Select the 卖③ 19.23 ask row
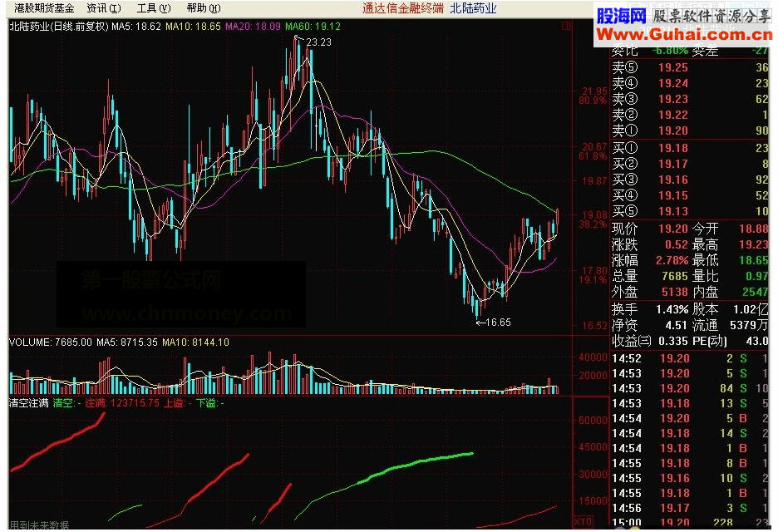778x532 pixels. pyautogui.click(x=690, y=99)
